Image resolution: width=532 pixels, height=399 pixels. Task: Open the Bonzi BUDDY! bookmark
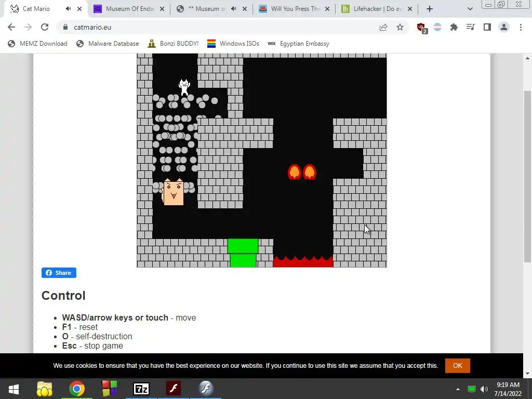(x=173, y=44)
